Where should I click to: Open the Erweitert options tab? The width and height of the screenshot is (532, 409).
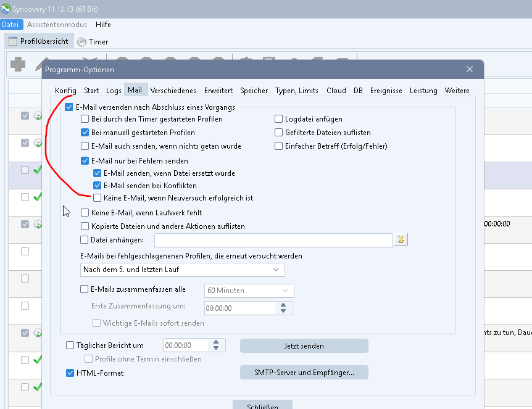(218, 91)
